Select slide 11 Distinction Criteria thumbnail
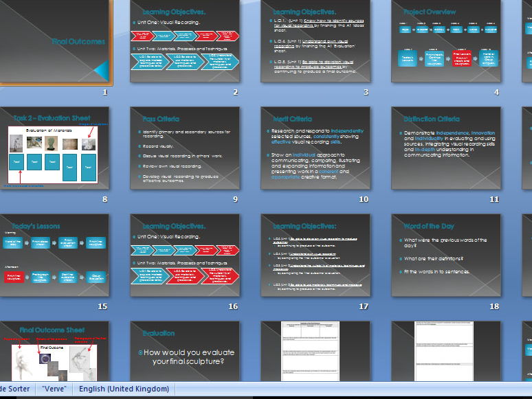This screenshot has height=399, width=532. pos(446,148)
